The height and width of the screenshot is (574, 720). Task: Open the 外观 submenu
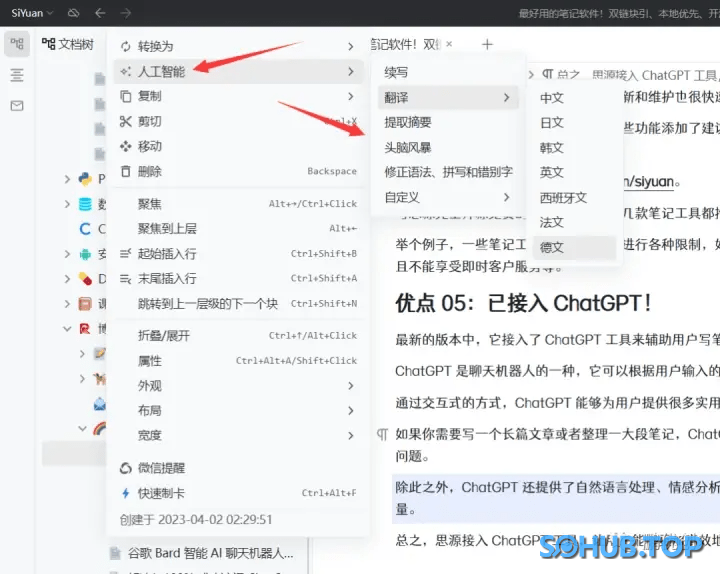237,386
